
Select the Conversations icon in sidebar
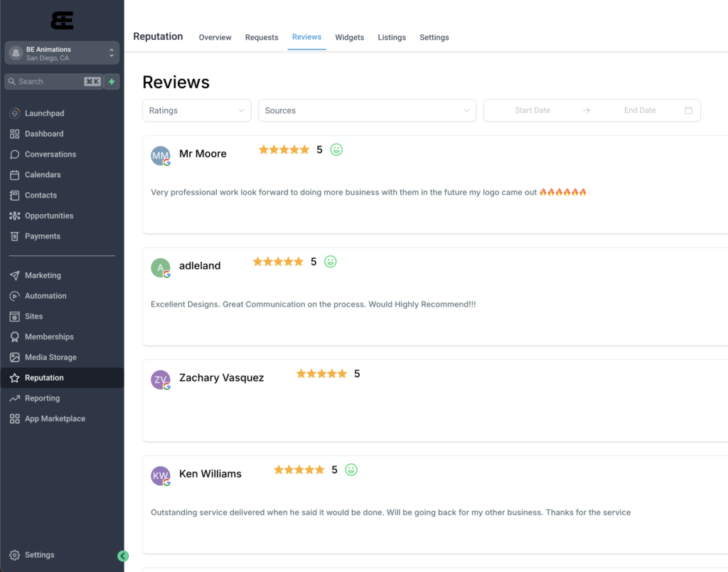tap(14, 154)
